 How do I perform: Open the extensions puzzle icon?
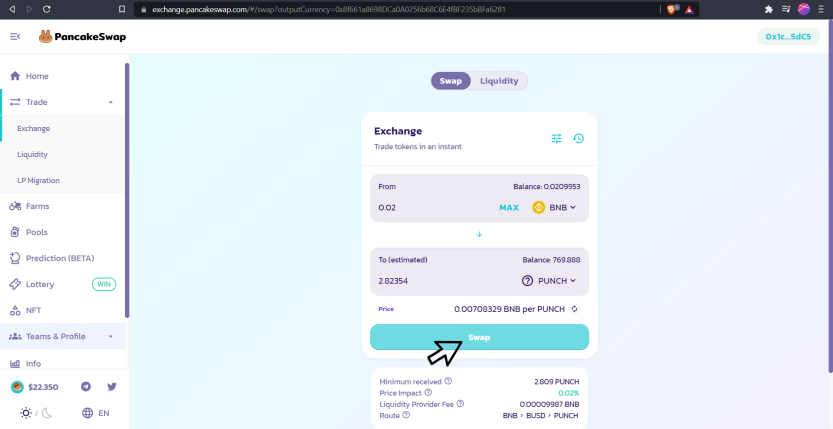point(768,9)
